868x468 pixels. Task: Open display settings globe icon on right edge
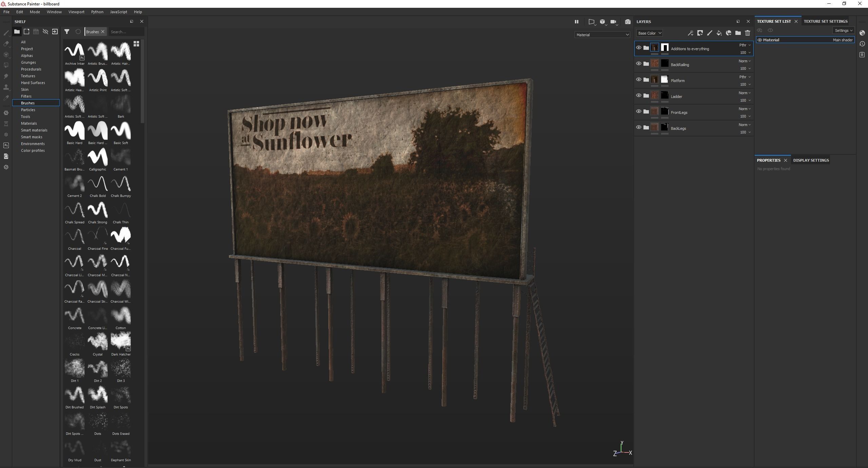862,33
